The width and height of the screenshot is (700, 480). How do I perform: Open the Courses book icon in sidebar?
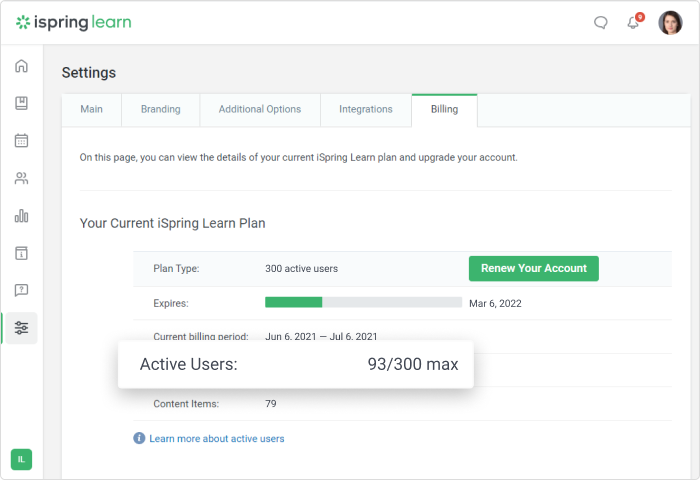coord(21,103)
